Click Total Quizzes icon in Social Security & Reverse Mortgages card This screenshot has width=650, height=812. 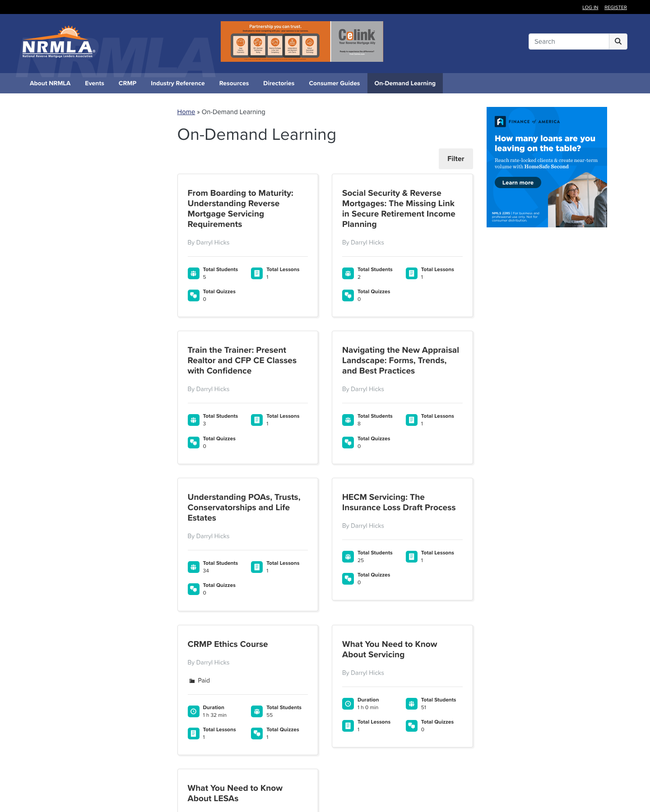coord(348,295)
